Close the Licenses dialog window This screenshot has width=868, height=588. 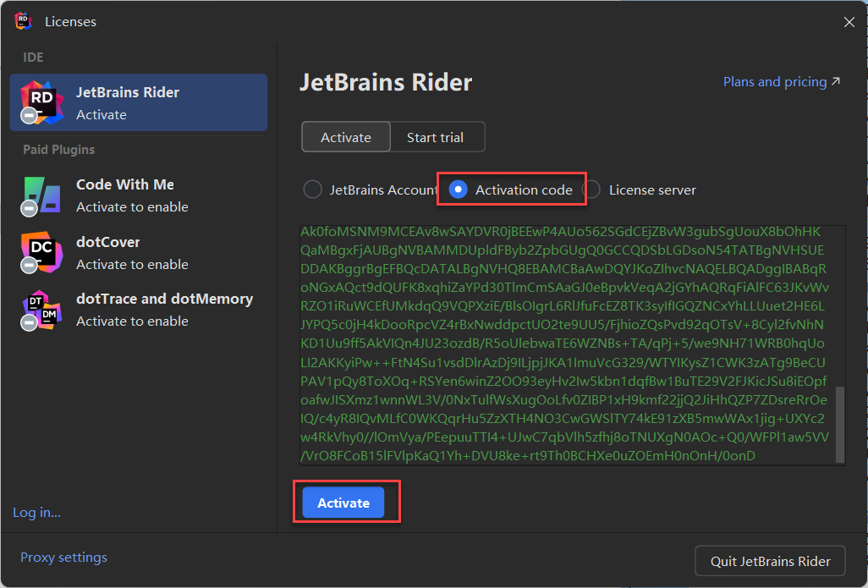pyautogui.click(x=849, y=23)
